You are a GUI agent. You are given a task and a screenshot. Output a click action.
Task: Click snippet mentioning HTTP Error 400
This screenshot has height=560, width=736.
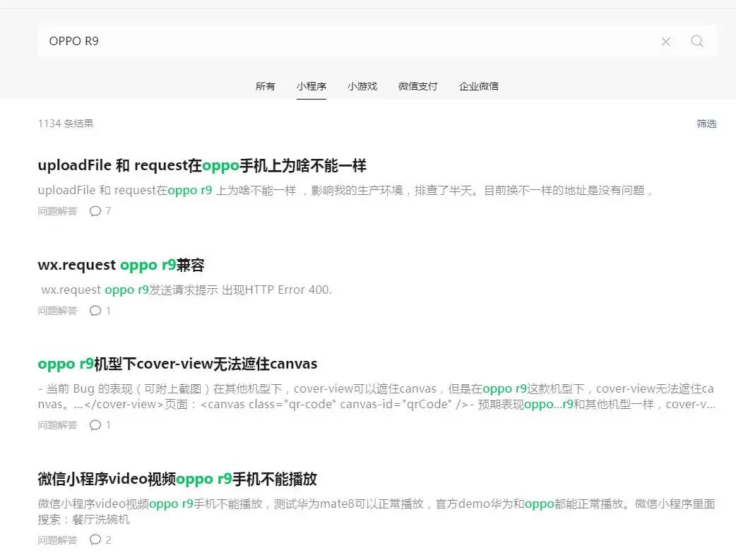click(x=186, y=290)
